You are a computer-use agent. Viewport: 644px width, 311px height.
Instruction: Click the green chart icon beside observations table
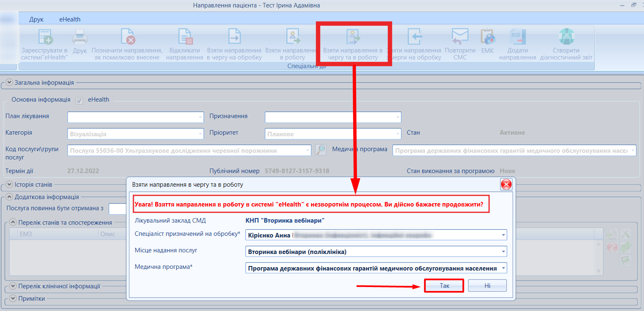point(626,260)
